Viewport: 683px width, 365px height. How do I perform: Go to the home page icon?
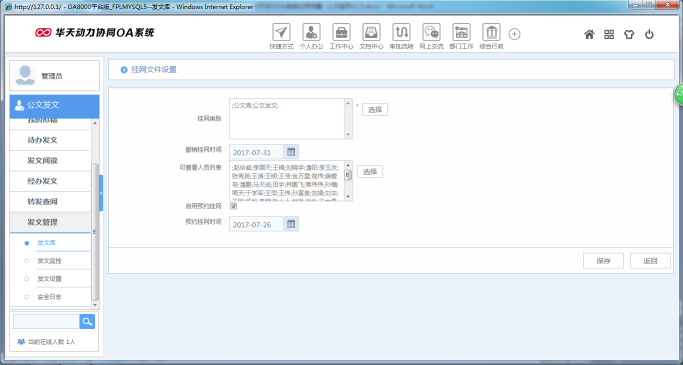589,34
